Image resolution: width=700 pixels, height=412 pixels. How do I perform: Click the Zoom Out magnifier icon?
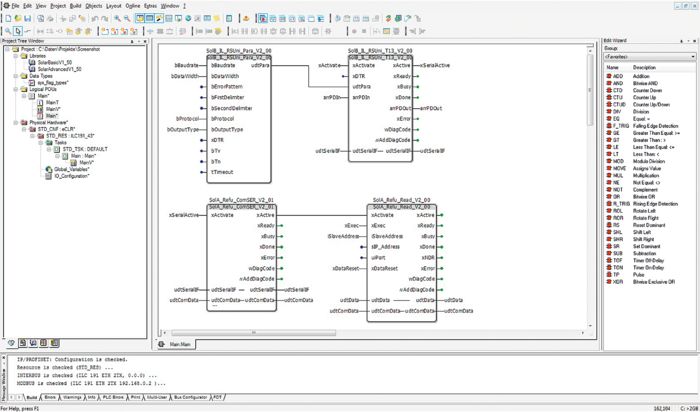127,18
